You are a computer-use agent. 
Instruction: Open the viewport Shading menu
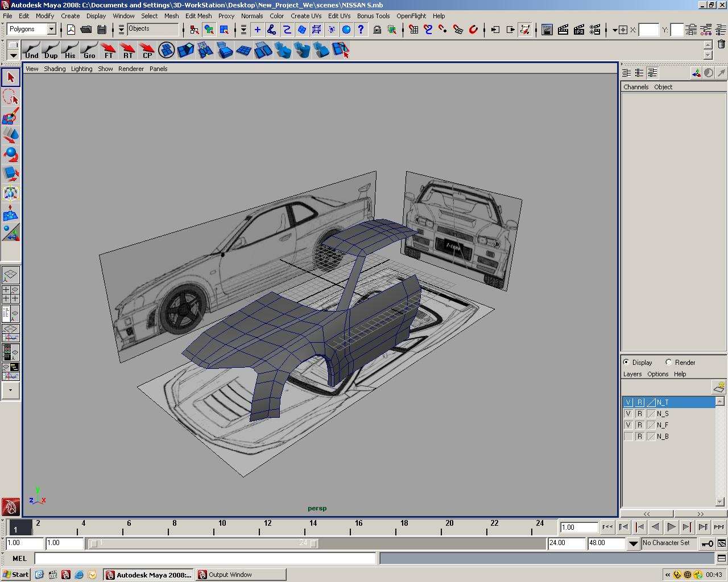click(55, 69)
